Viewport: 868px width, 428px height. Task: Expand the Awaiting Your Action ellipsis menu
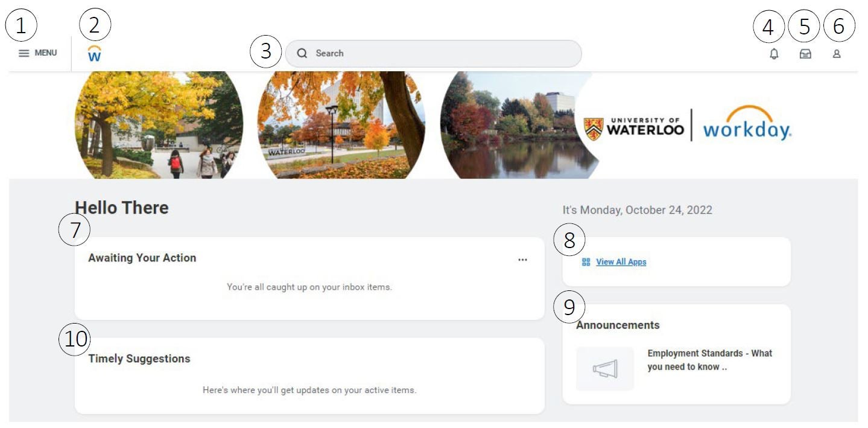coord(522,260)
